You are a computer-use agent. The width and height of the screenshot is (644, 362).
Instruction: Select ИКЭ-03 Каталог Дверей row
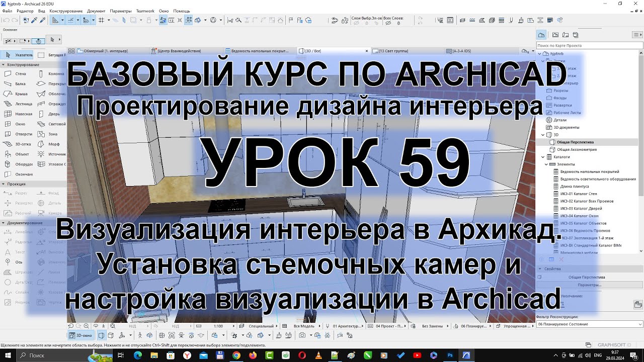pyautogui.click(x=581, y=208)
